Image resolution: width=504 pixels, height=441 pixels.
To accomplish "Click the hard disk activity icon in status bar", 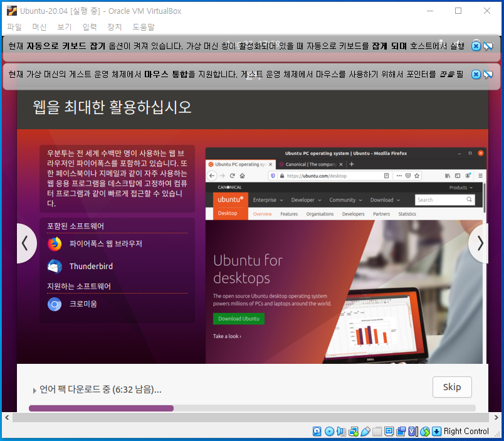I will pos(317,431).
